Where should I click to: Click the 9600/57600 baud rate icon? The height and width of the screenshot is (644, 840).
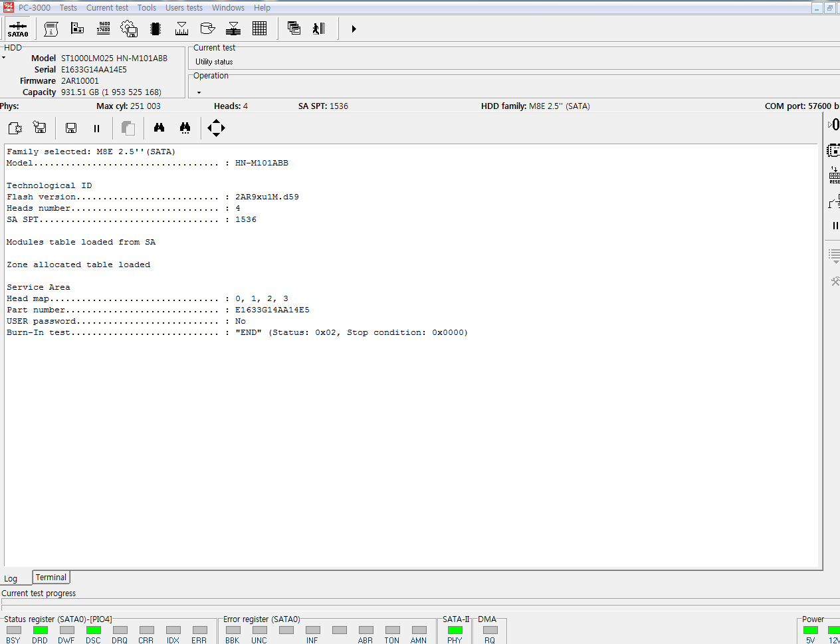pyautogui.click(x=104, y=28)
